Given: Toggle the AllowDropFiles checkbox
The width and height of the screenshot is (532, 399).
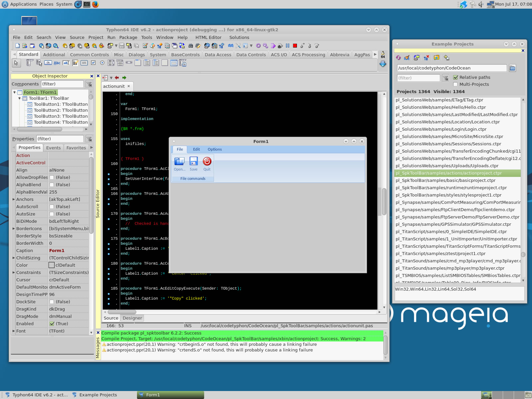Looking at the screenshot, I should pos(52,178).
